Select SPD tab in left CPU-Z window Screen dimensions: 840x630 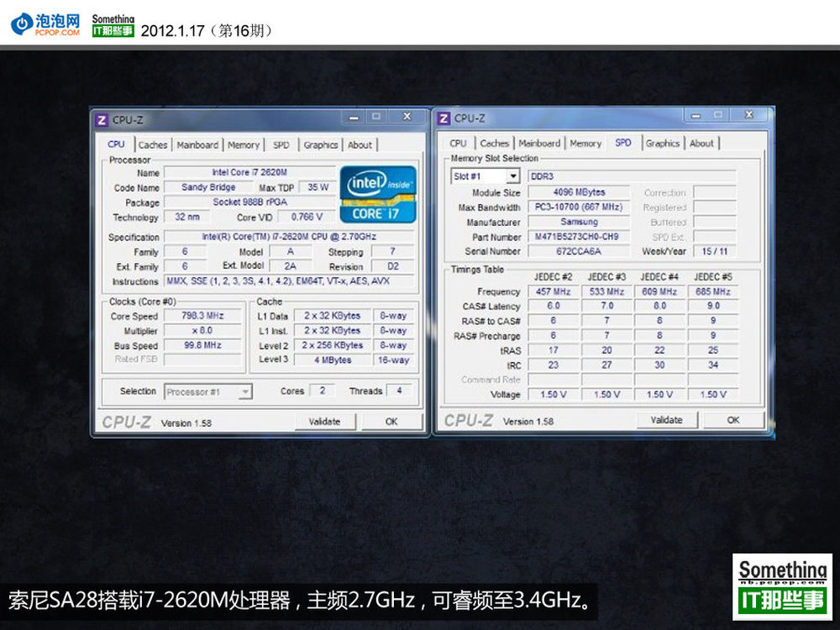pyautogui.click(x=281, y=144)
